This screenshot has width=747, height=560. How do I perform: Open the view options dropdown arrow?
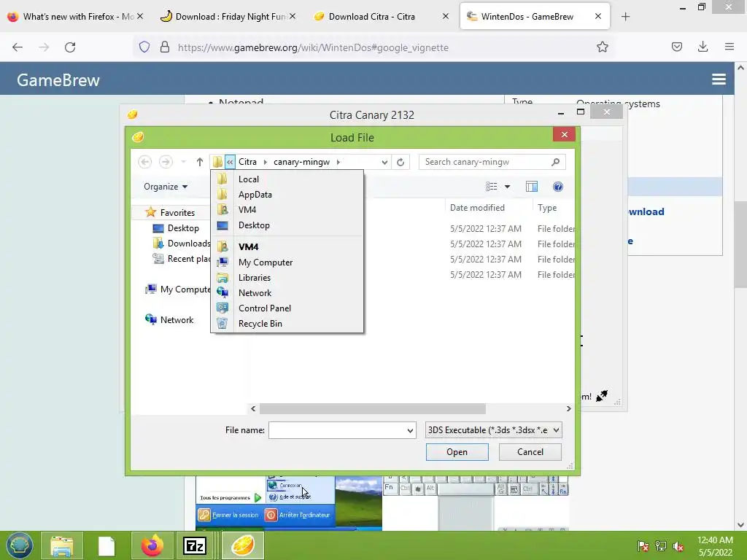click(508, 187)
